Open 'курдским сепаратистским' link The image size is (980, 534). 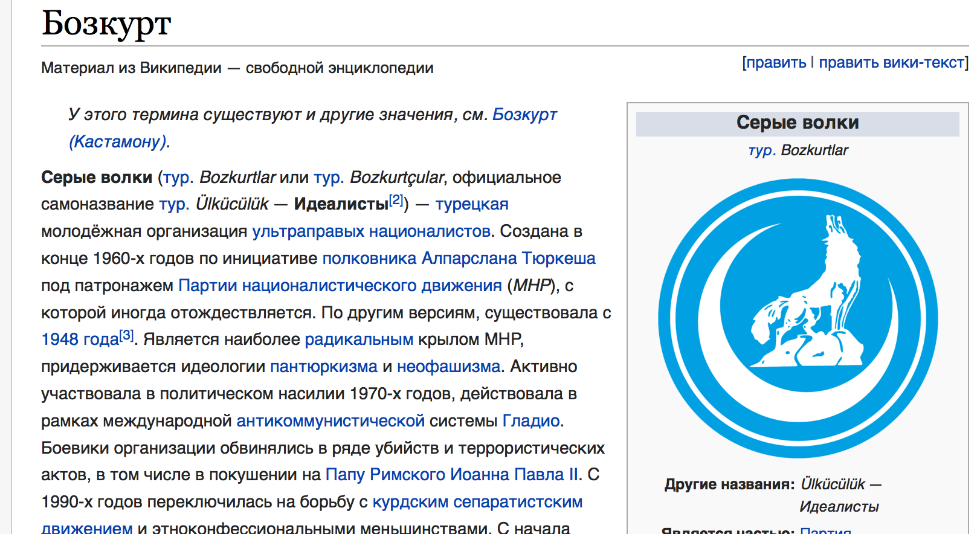(477, 502)
